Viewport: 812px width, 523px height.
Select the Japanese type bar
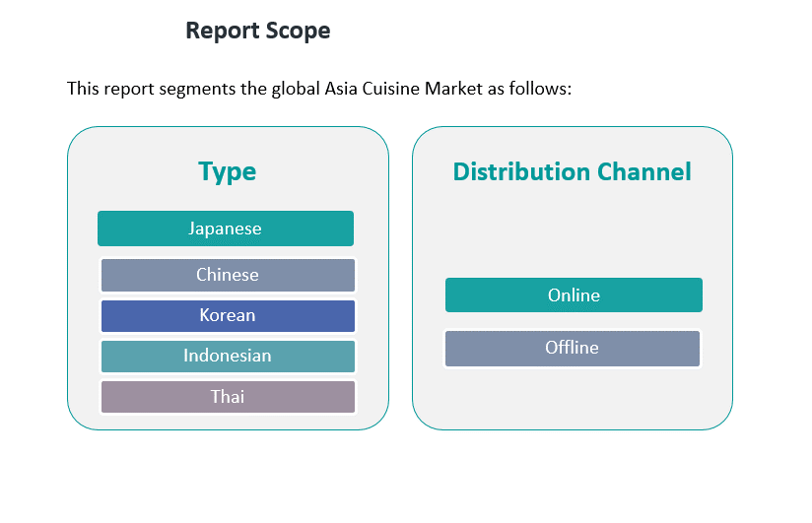click(x=226, y=229)
